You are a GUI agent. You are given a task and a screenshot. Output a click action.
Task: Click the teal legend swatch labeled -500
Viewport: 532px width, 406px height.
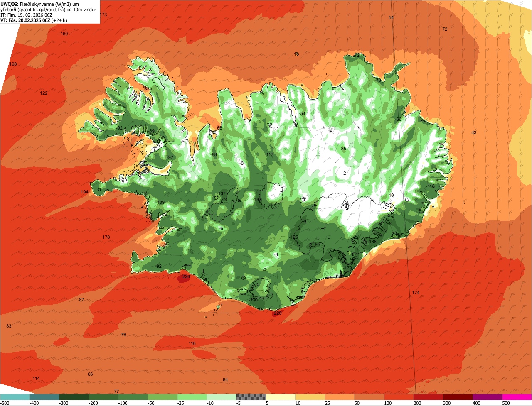click(x=15, y=397)
